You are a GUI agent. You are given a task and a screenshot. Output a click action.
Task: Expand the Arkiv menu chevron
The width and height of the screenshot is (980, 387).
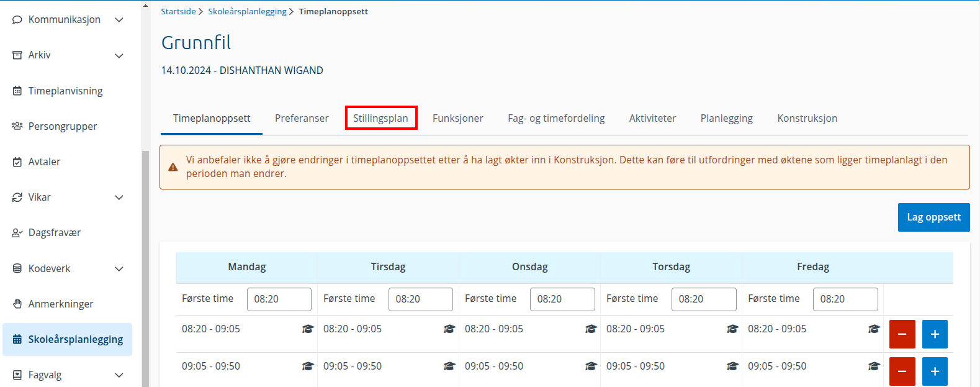point(119,55)
